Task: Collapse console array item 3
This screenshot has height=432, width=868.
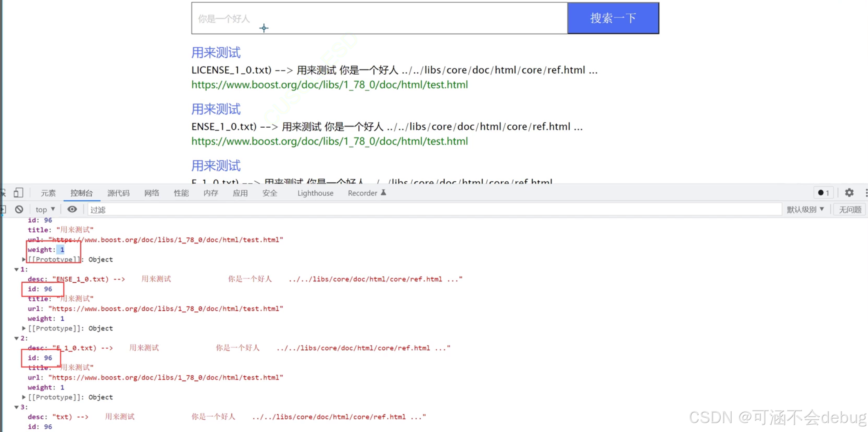Action: (16, 408)
